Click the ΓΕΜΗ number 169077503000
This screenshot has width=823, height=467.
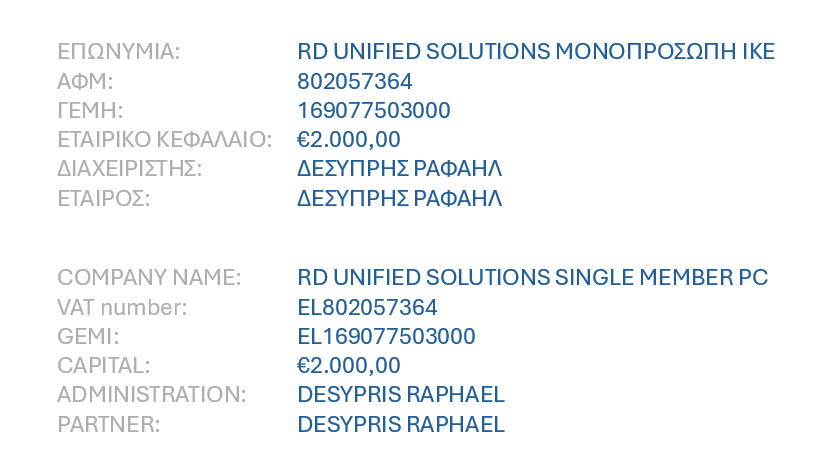pos(374,110)
